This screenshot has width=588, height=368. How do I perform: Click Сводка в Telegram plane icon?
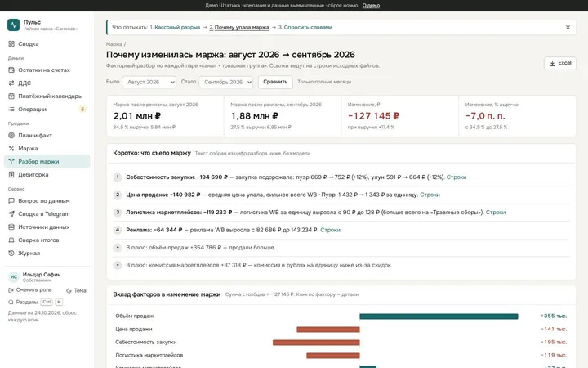(x=11, y=214)
